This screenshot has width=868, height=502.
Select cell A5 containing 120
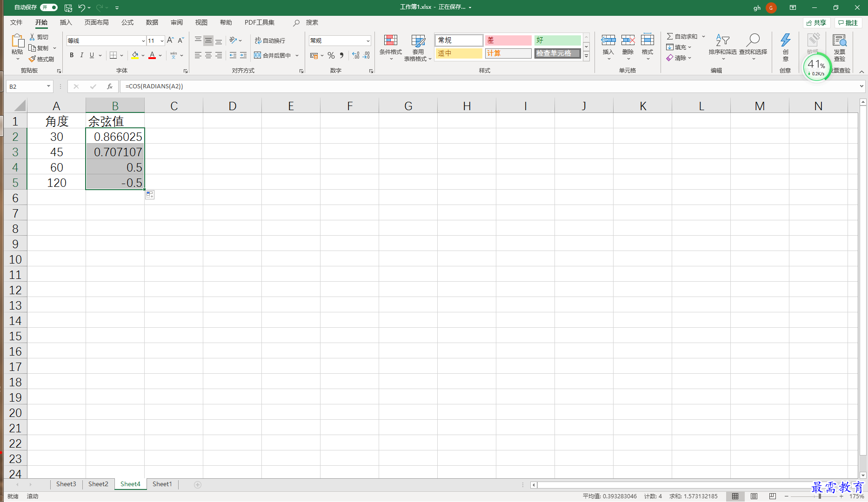click(57, 182)
